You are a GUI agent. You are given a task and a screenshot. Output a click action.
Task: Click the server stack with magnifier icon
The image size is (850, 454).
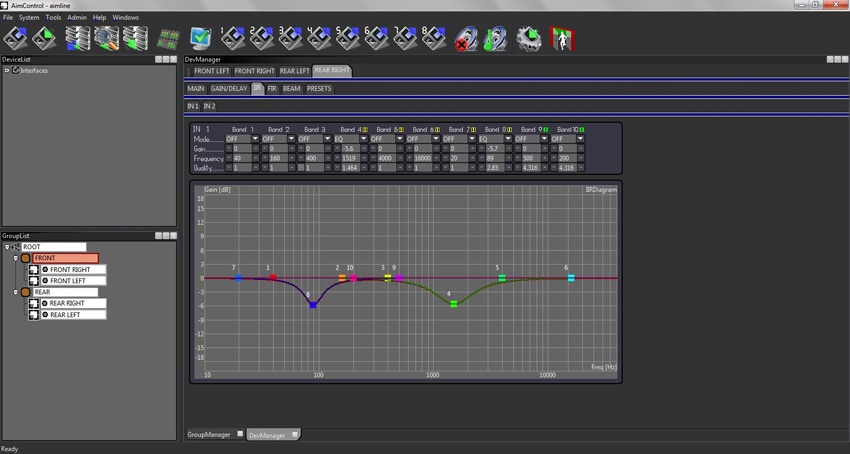click(106, 39)
